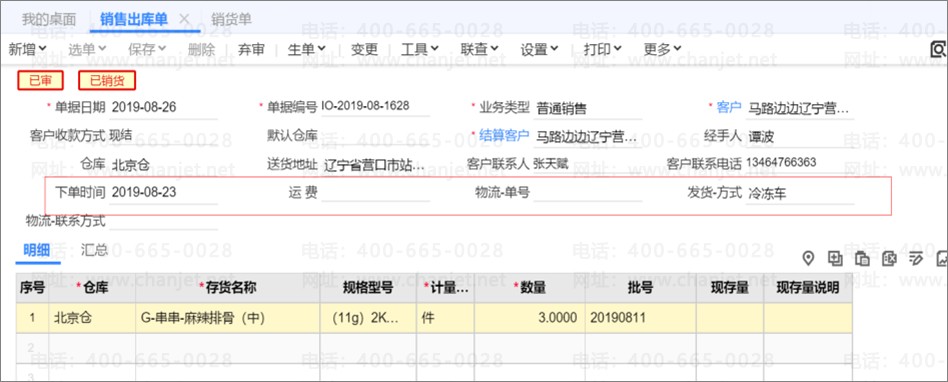Click the blue 客户 link label

729,108
